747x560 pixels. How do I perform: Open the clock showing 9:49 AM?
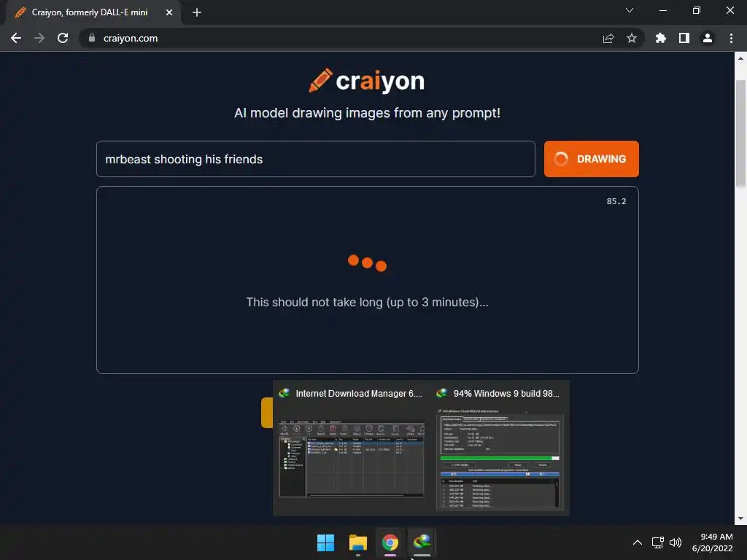(712, 542)
